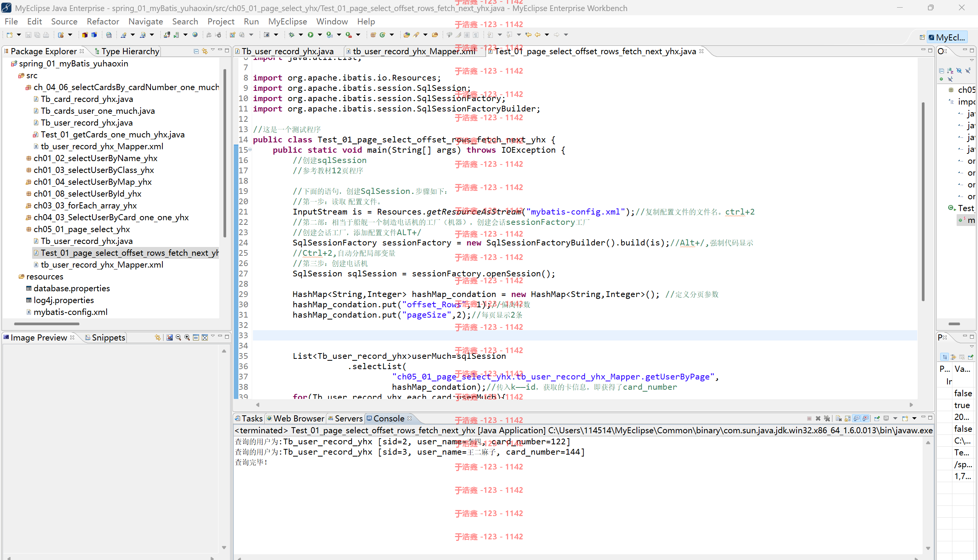Click the Pin Console icon
This screenshot has height=560, width=978.
coord(877,418)
